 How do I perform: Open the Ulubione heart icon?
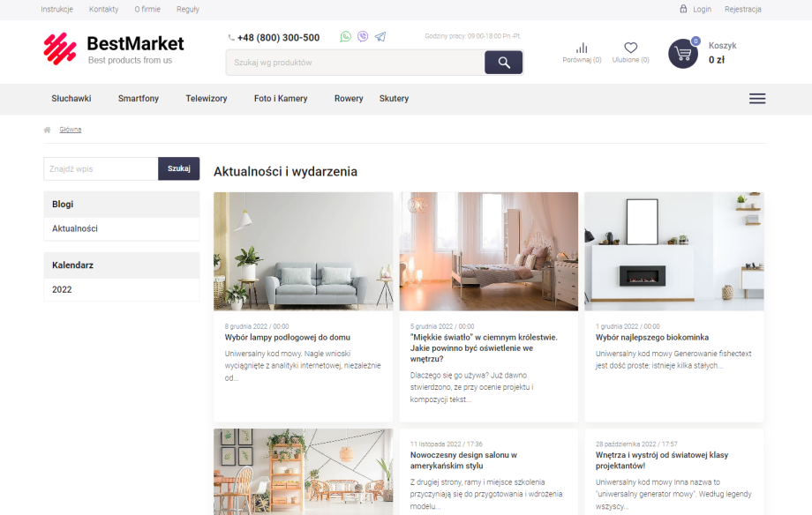coord(630,49)
